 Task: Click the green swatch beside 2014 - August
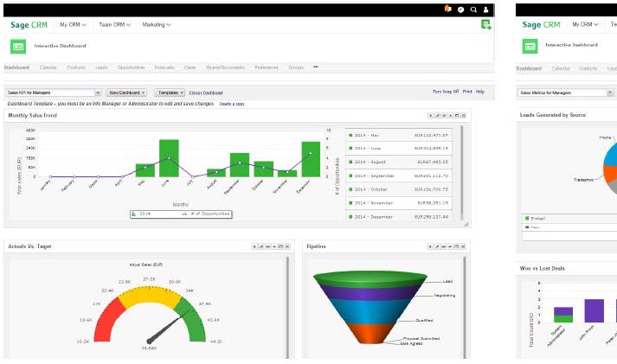[350, 162]
